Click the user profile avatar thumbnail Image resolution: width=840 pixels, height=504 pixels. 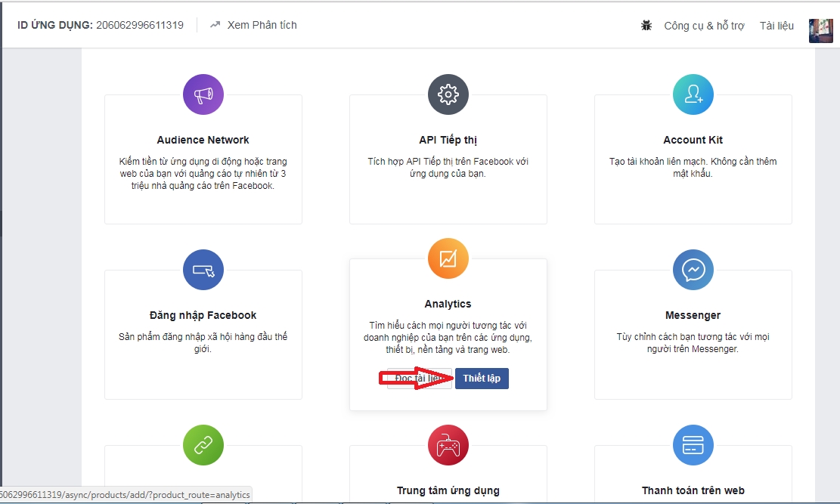[x=820, y=30]
